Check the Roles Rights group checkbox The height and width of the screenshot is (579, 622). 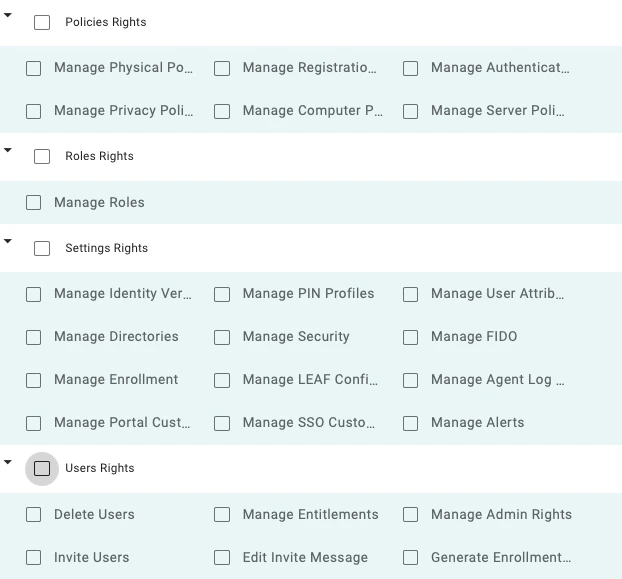42,156
